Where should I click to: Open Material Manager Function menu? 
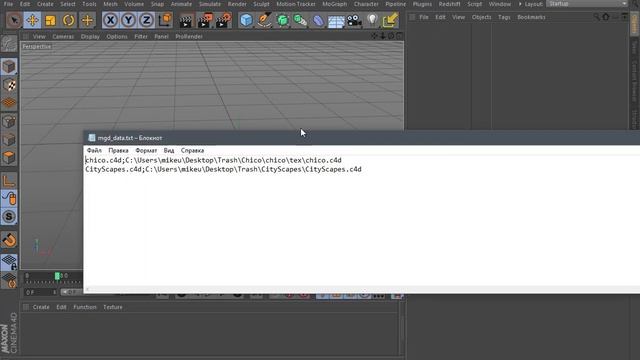(x=85, y=307)
